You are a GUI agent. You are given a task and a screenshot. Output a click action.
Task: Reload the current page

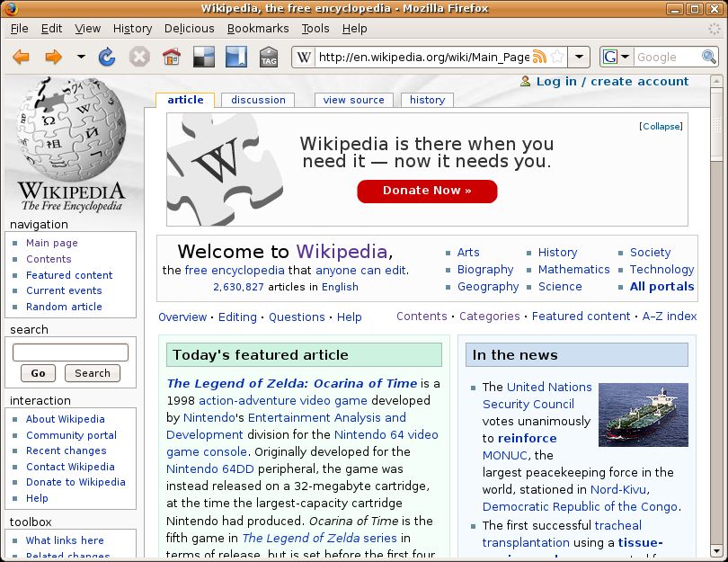pos(106,57)
